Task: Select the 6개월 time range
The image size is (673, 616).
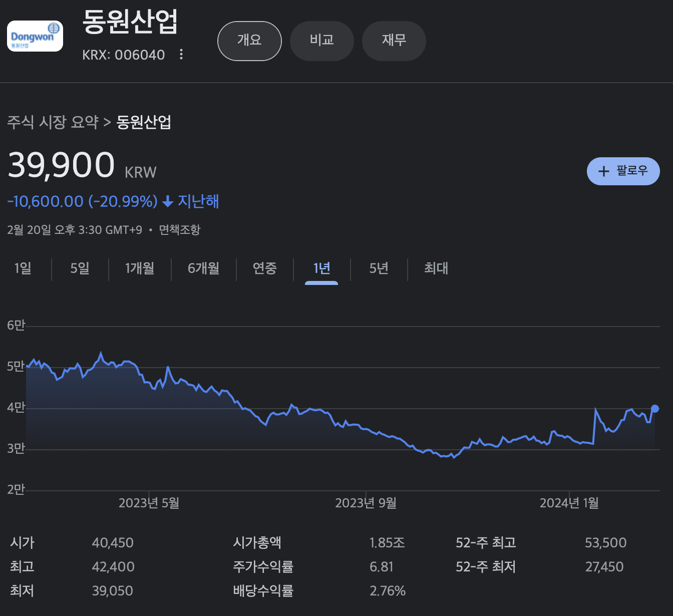Action: coord(204,268)
